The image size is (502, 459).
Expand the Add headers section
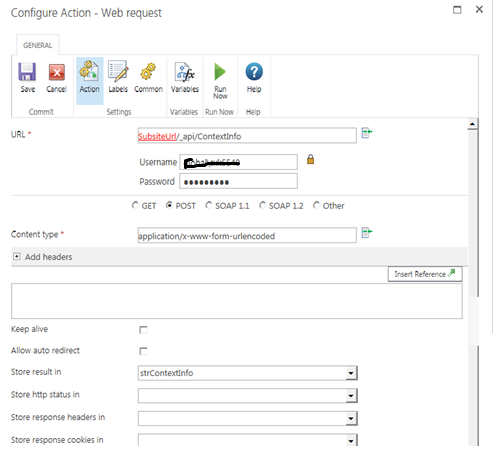point(17,256)
